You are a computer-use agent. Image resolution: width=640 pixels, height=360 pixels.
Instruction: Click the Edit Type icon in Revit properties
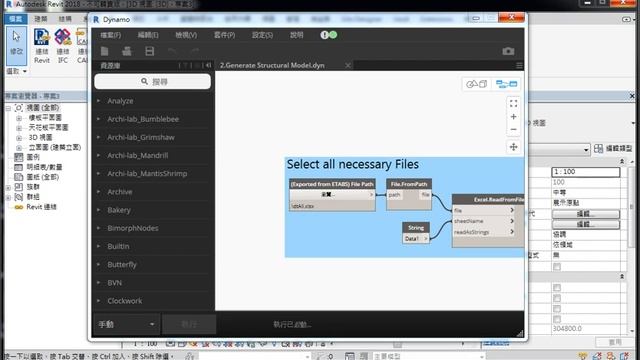coord(598,149)
